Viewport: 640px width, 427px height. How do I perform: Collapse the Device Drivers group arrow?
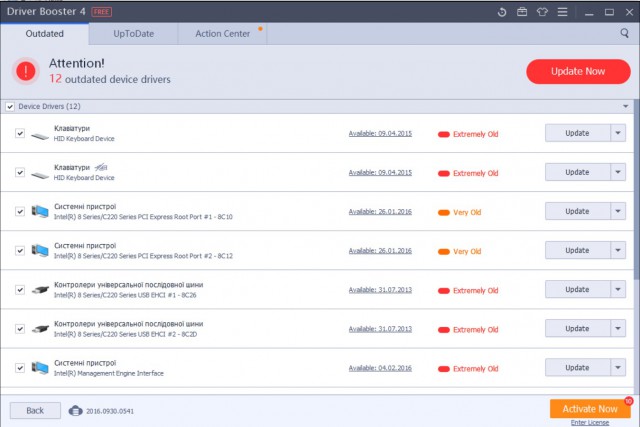point(625,107)
